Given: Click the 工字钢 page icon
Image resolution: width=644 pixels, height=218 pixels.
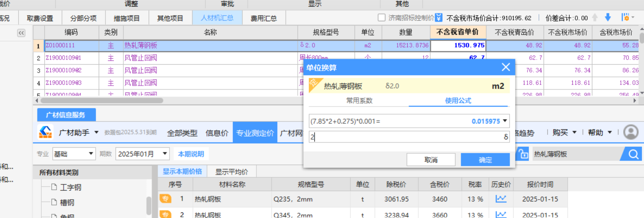Looking at the screenshot, I should [54, 187].
